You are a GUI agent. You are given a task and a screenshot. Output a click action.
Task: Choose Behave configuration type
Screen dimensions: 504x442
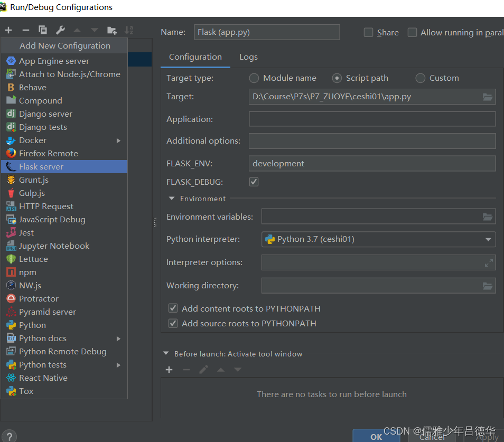64,87
